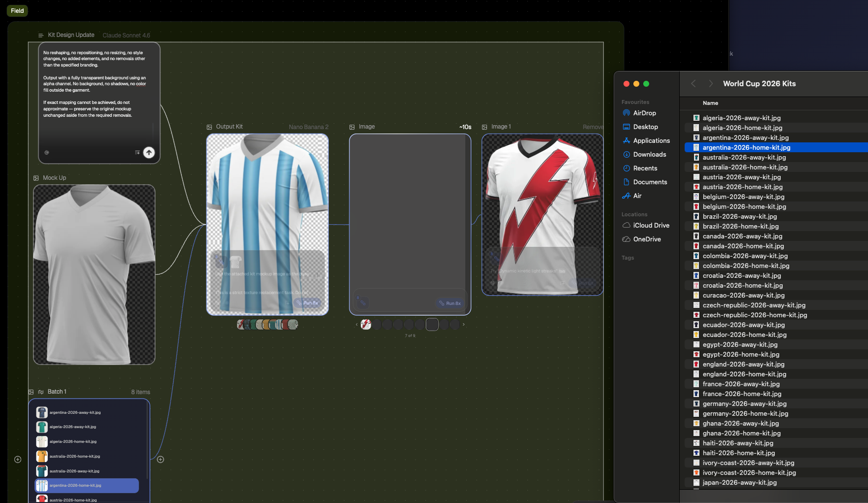The height and width of the screenshot is (503, 868).
Task: Open Desktop in the Finder sidebar
Action: point(646,127)
